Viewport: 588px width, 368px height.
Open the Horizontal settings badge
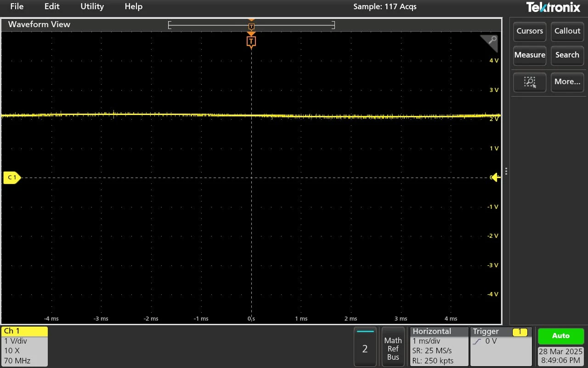pos(439,346)
